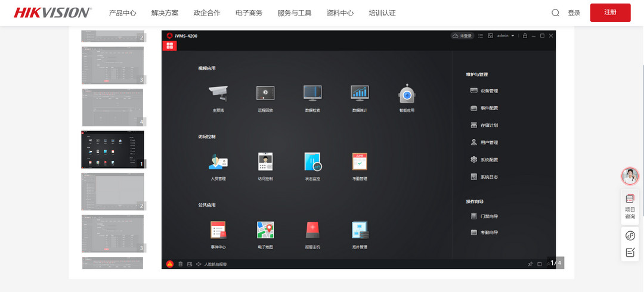Click the HIKVISION logo
This screenshot has width=644, height=292.
click(52, 13)
